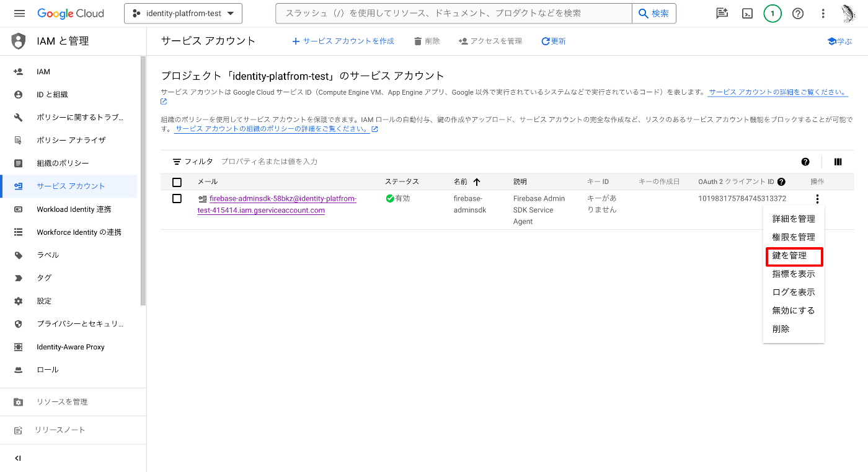This screenshot has width=868, height=472.
Task: Click the 有効 status cell
Action: pyautogui.click(x=398, y=199)
